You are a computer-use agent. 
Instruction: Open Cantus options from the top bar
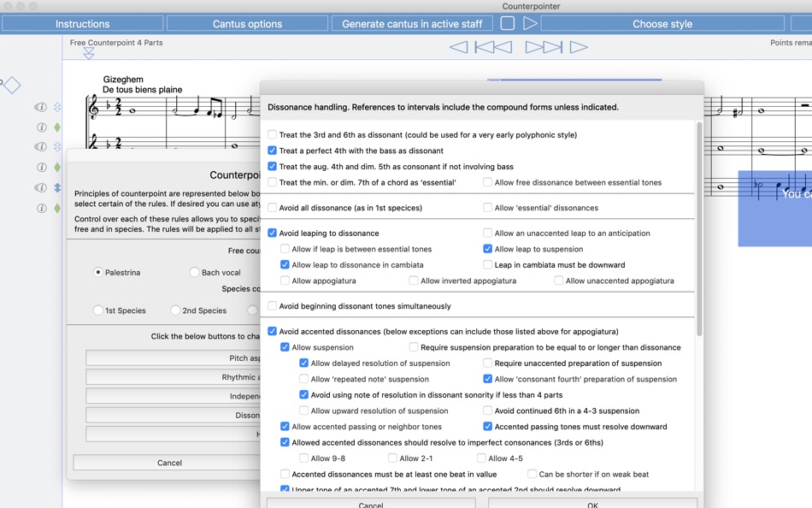click(246, 23)
